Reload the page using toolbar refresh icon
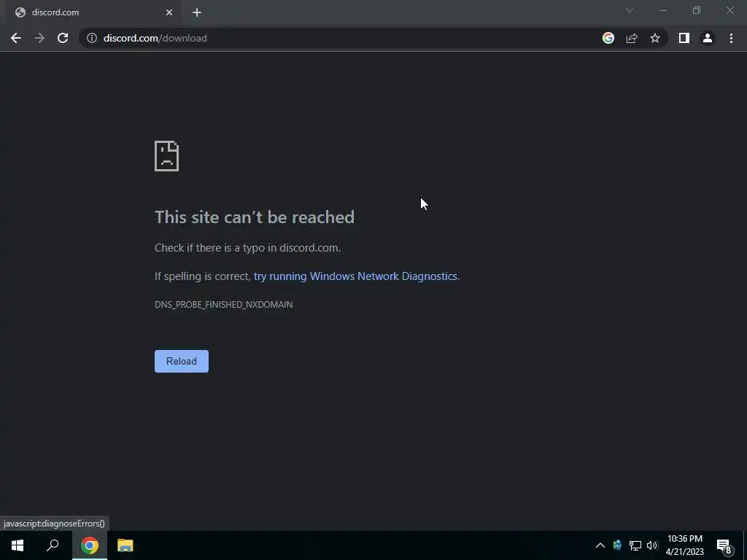 (63, 38)
